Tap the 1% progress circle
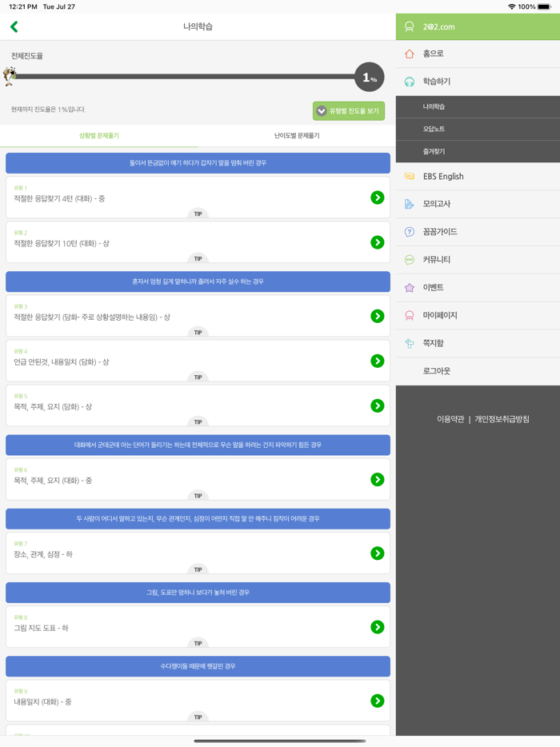The width and height of the screenshot is (560, 747). (x=370, y=77)
